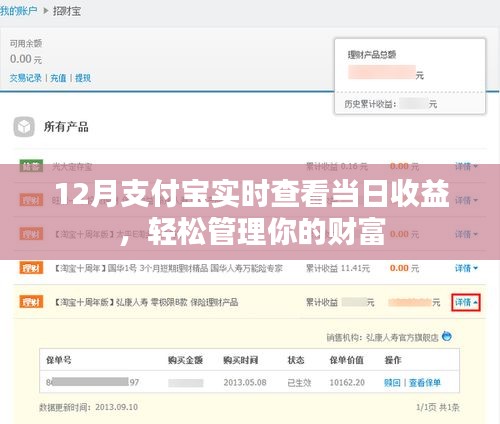This screenshot has height=424, width=500.
Task: Click the 提现 withdraw link
Action: point(83,78)
